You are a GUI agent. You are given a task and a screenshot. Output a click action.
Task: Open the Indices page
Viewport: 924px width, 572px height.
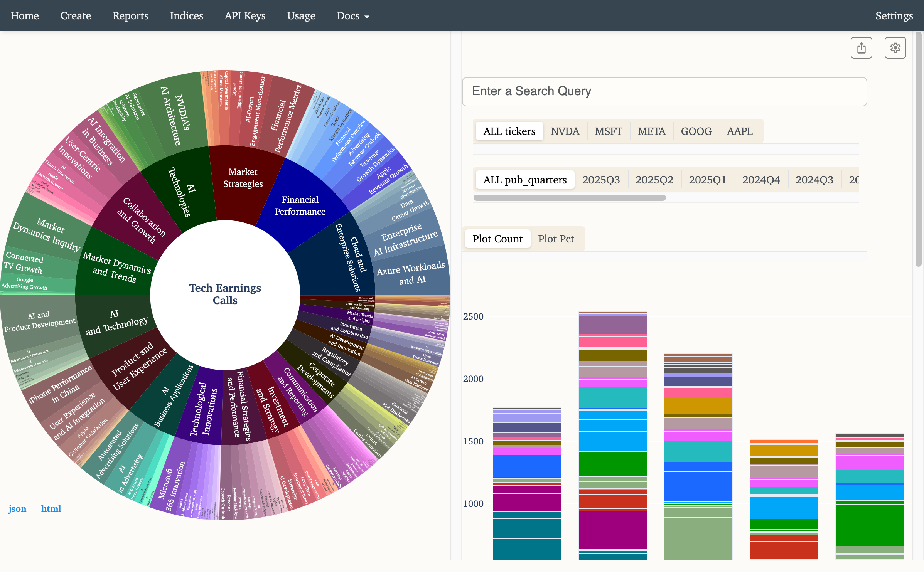tap(186, 16)
